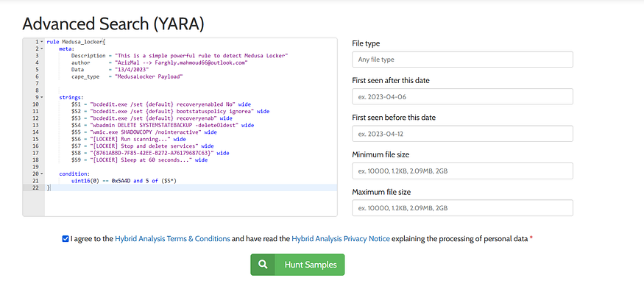Collapse the meta section fold arrow
644x286 pixels.
click(42, 49)
